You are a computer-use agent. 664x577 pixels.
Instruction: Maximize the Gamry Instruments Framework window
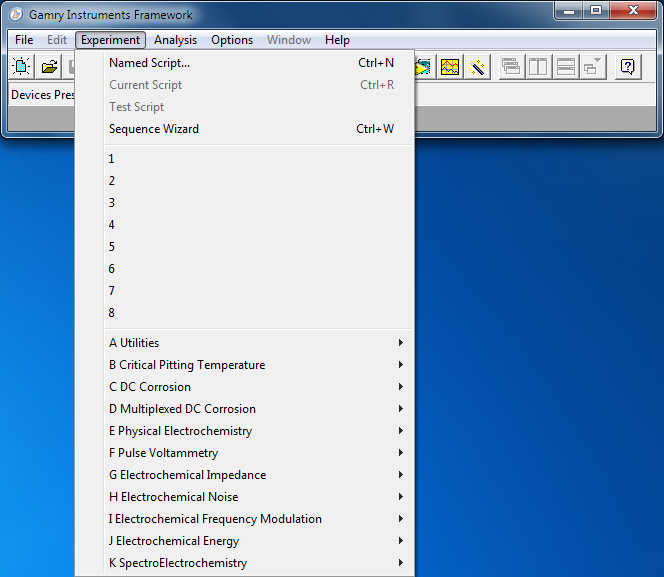click(x=596, y=11)
